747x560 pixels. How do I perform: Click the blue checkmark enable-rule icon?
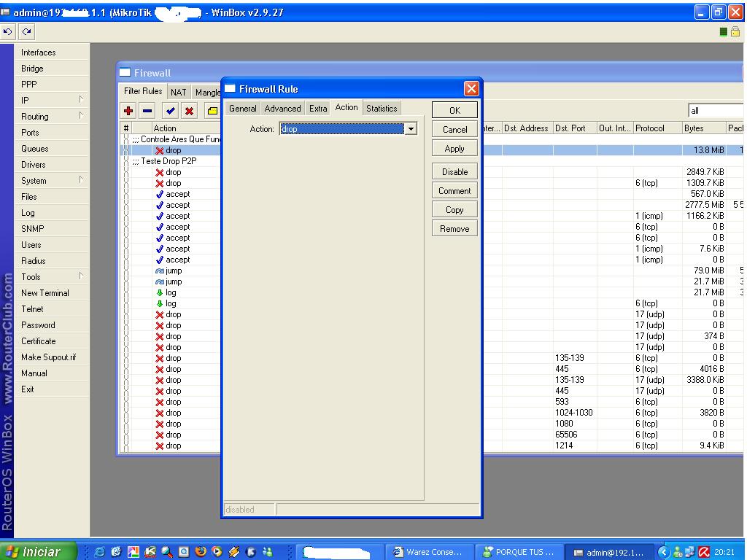pyautogui.click(x=171, y=111)
